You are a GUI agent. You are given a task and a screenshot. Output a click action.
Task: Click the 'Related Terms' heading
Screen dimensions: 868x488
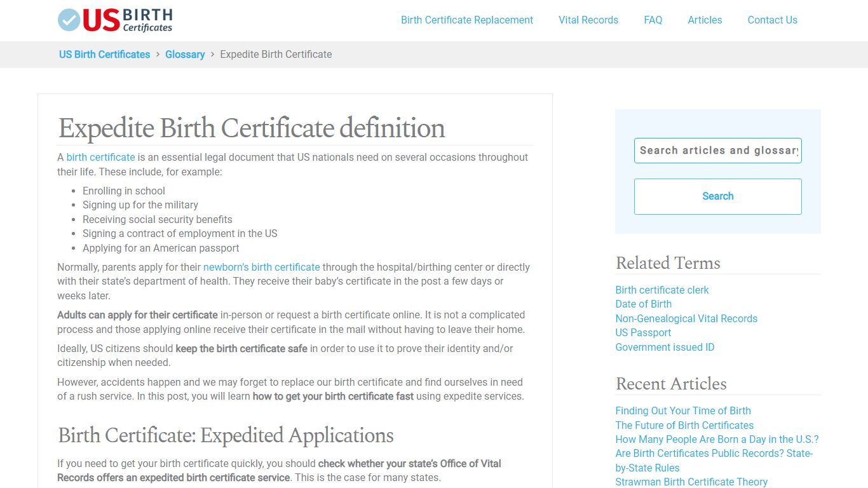pos(668,263)
